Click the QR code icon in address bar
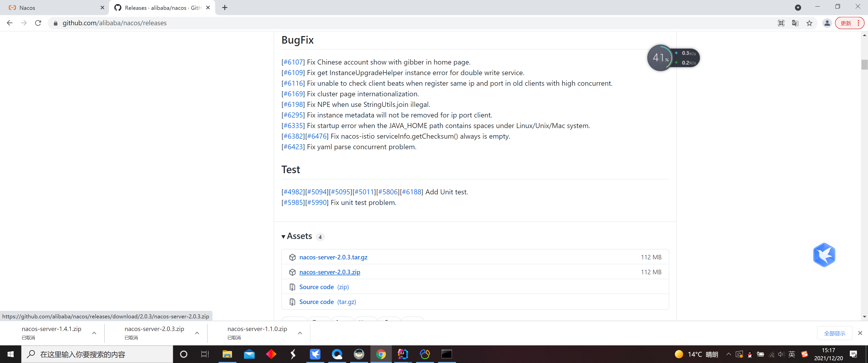This screenshot has height=363, width=868. click(x=781, y=23)
